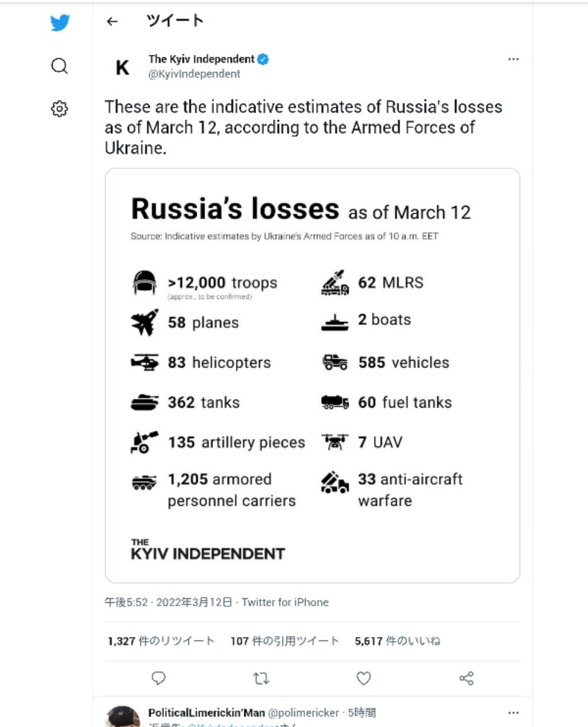Click the Twitter bird home logo
Viewport: 588px width, 727px height.
[60, 23]
